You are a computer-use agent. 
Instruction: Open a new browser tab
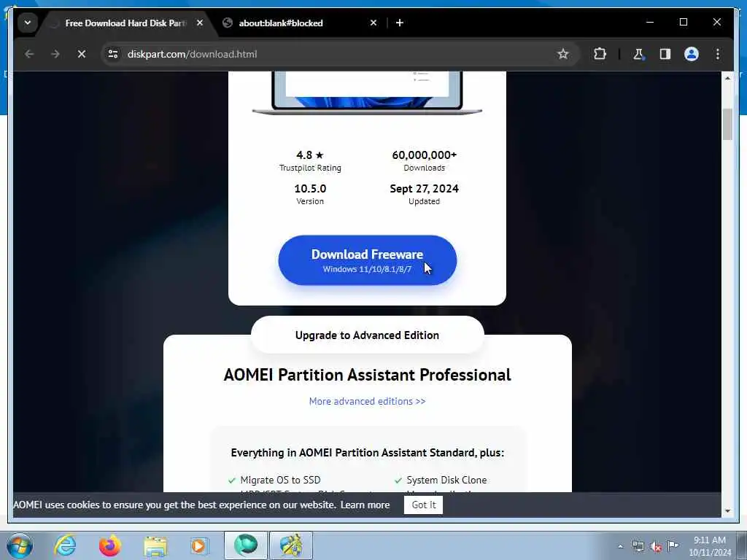[400, 23]
